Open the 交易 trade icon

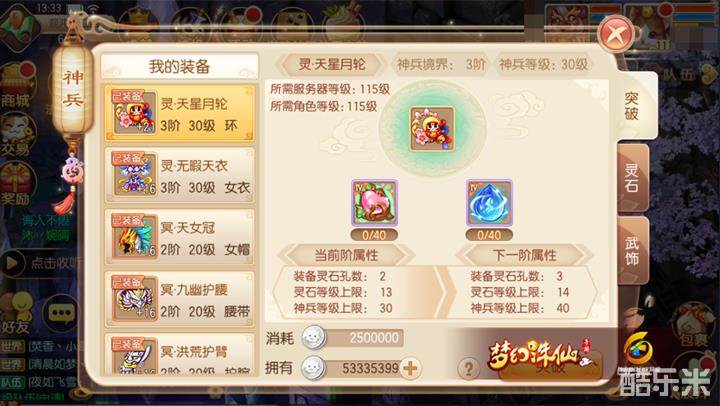[17, 135]
